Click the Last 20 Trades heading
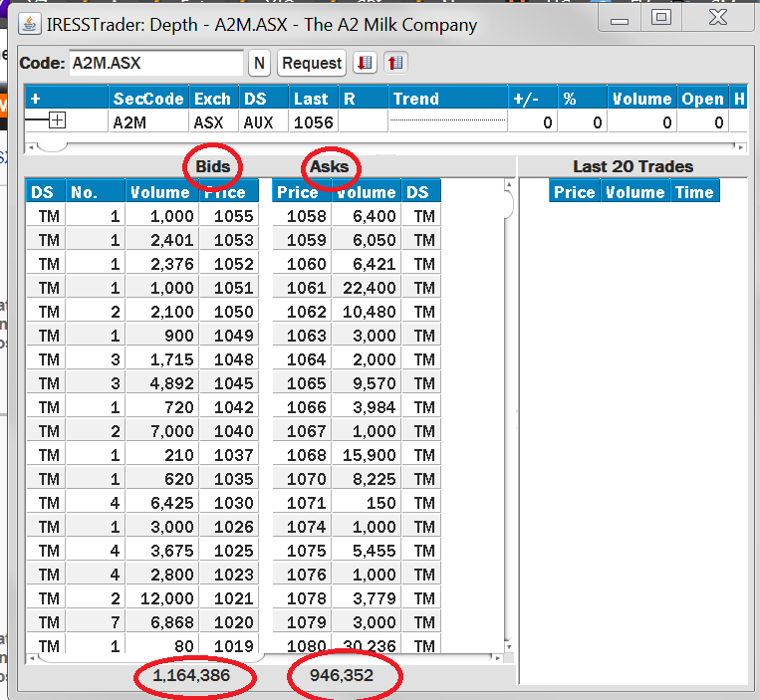The image size is (760, 700). 633,166
